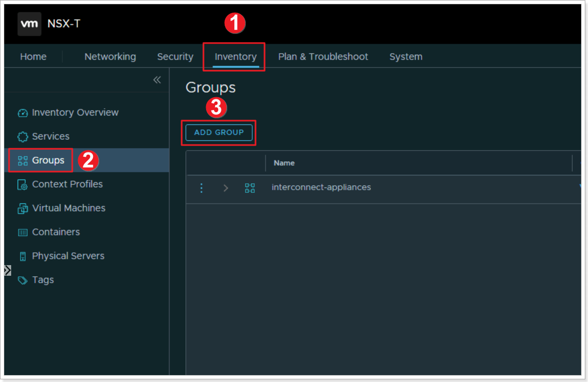Select Groups in the sidebar
This screenshot has height=382, width=588.
[x=48, y=160]
